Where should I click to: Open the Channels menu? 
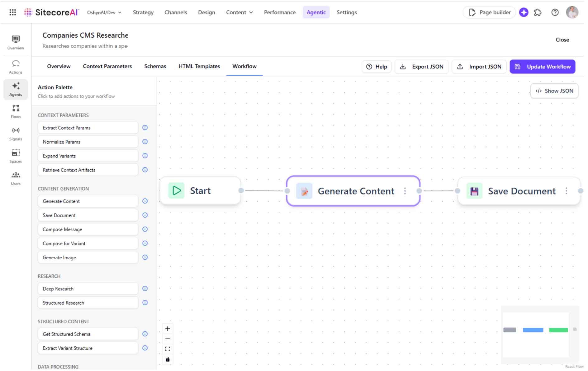point(176,12)
